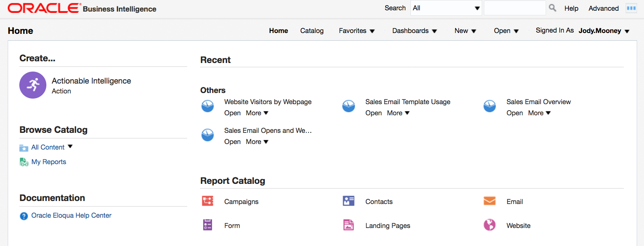The height and width of the screenshot is (246, 644).
Task: Click the My Reports link
Action: (x=49, y=162)
